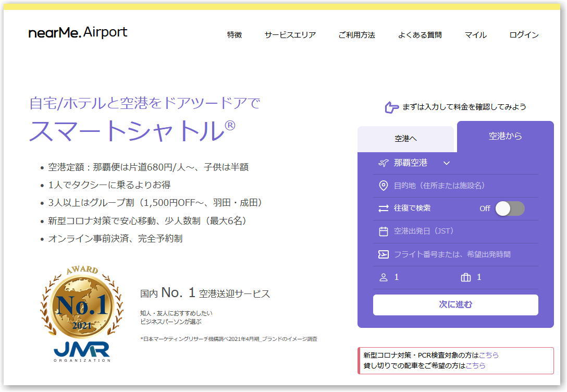Click the luggage suitcase icon
This screenshot has height=392, width=567.
[466, 277]
